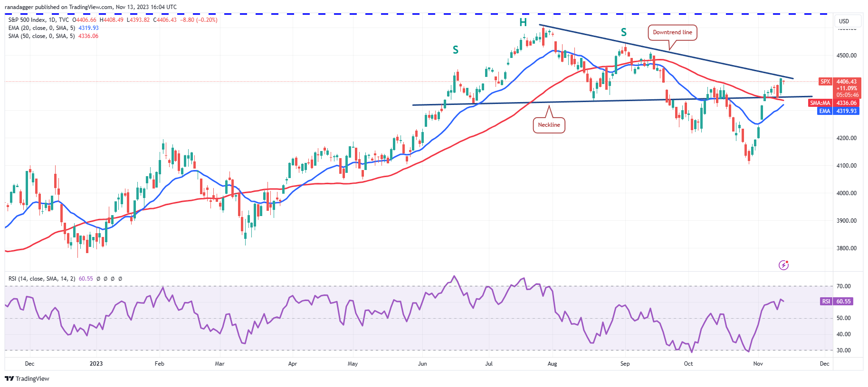Open the USD currency selector
Screen dimensions: 868x387
click(x=844, y=21)
